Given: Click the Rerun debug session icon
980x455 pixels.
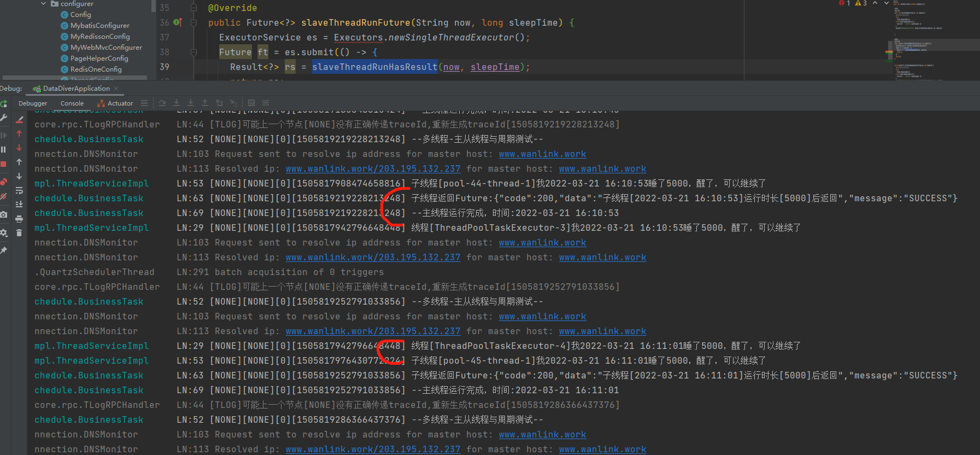Looking at the screenshot, I should [3, 103].
